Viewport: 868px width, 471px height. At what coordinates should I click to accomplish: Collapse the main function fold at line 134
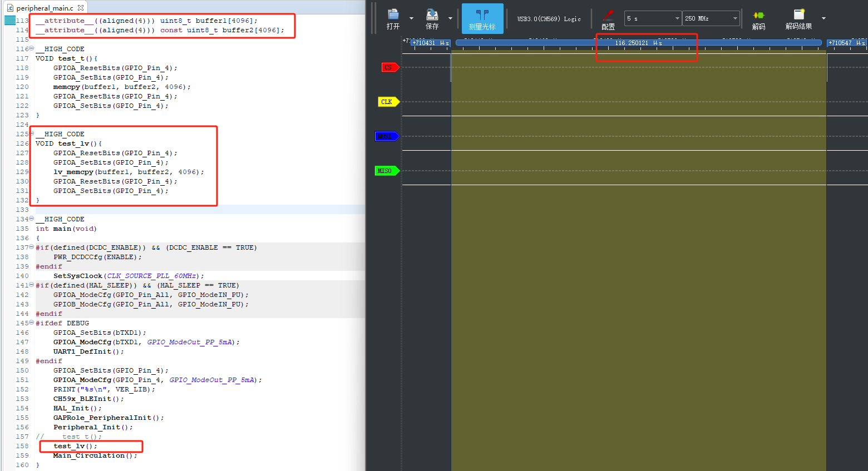tap(32, 219)
